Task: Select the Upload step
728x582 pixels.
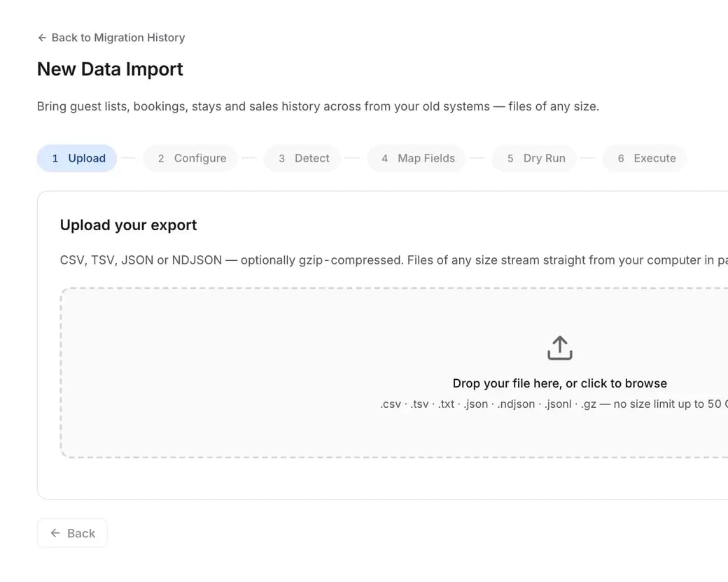Action: pyautogui.click(x=77, y=158)
